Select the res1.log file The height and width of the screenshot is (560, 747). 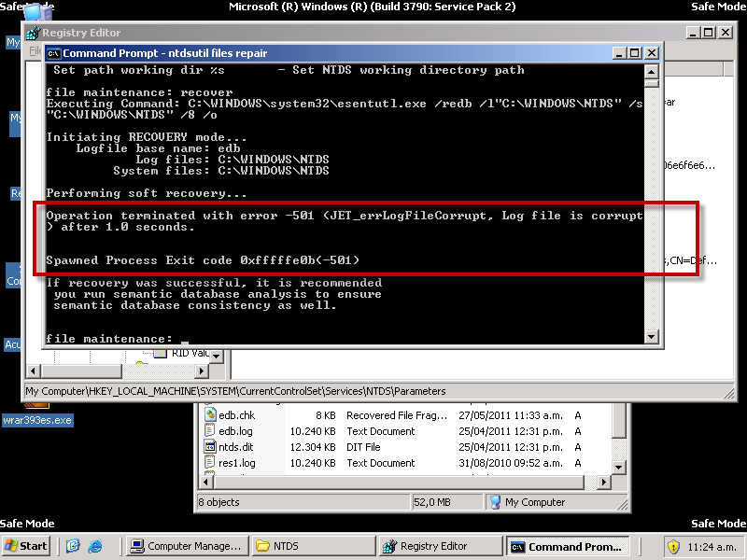coord(237,463)
